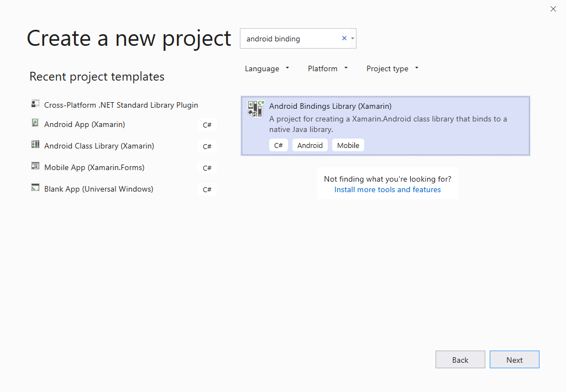
Task: Click the Blank App (Universal Windows) icon
Action: 35,188
